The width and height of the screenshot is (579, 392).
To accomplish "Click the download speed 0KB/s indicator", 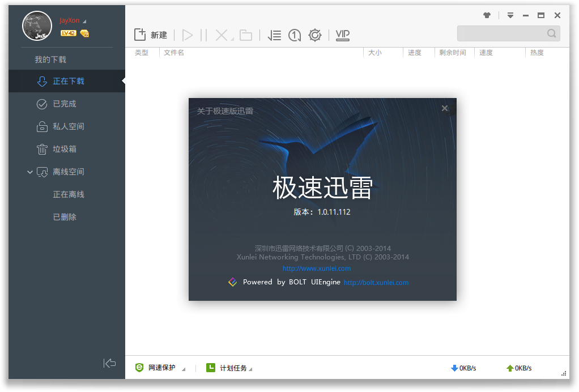I will coord(463,368).
